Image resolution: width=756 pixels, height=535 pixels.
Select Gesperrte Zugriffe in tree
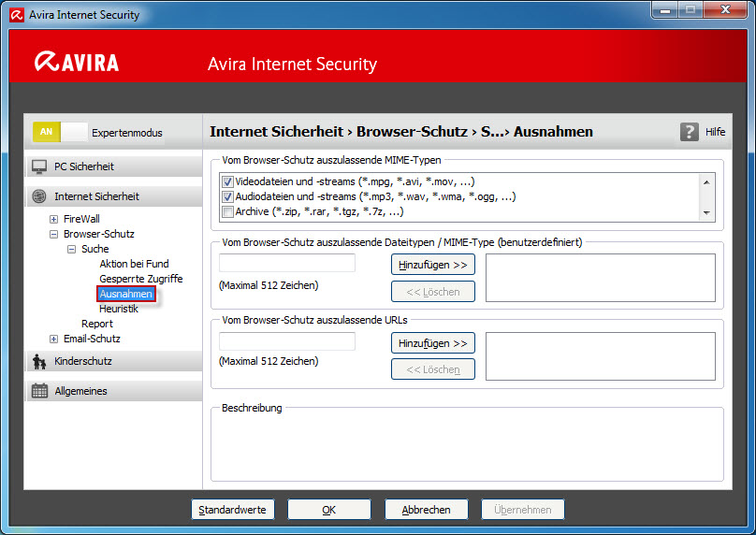(140, 279)
